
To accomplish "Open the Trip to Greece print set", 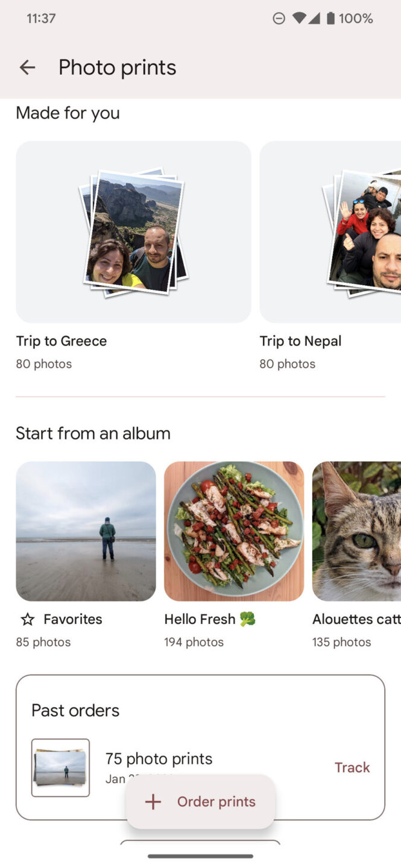I will 133,231.
